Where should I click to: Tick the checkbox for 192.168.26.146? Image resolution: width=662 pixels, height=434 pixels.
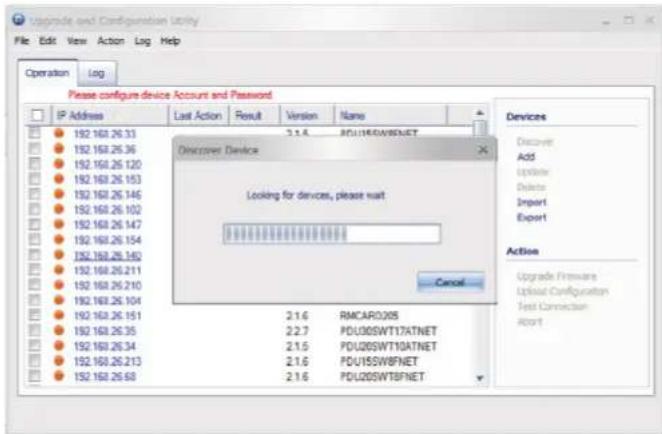pos(34,194)
